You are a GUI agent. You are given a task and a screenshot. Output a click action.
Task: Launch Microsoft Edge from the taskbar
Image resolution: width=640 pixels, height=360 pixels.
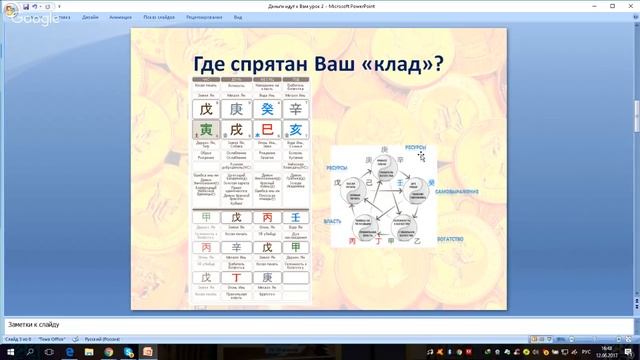point(69,352)
